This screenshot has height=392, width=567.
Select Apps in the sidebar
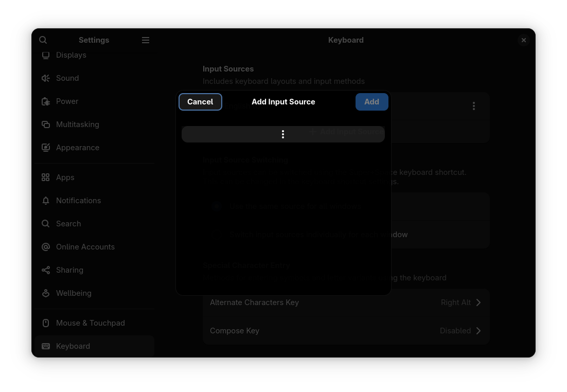tap(94, 177)
